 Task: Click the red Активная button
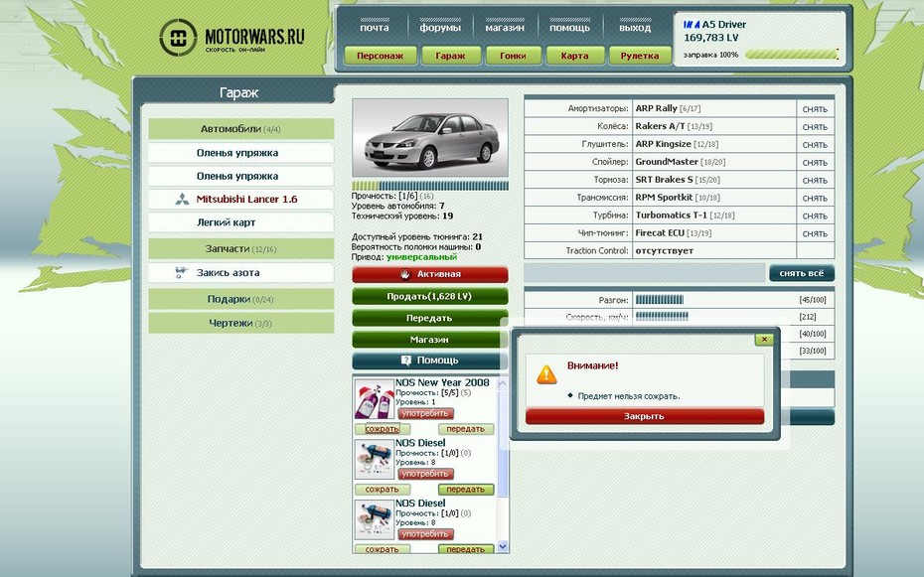coord(430,274)
